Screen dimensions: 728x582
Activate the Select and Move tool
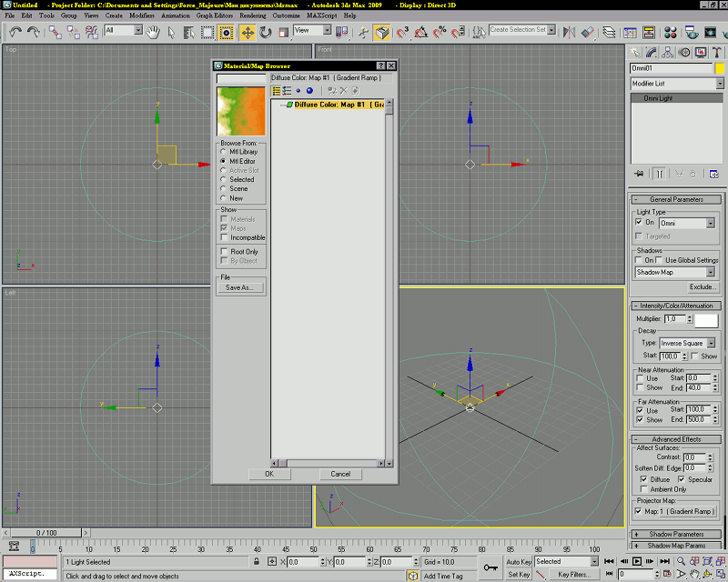click(x=248, y=33)
